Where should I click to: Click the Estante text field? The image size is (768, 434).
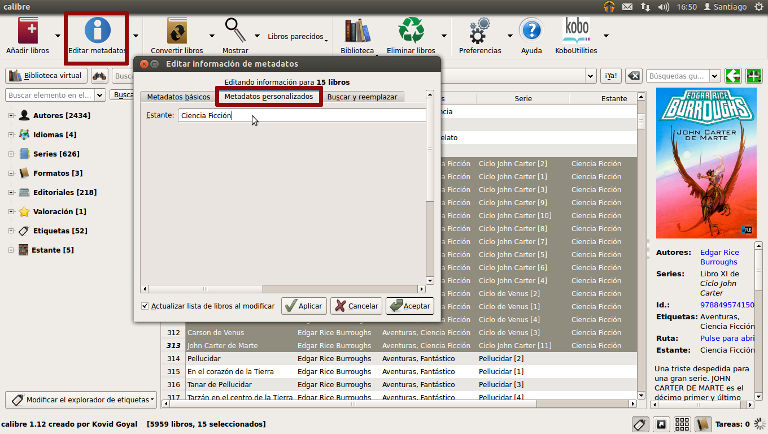[300, 116]
